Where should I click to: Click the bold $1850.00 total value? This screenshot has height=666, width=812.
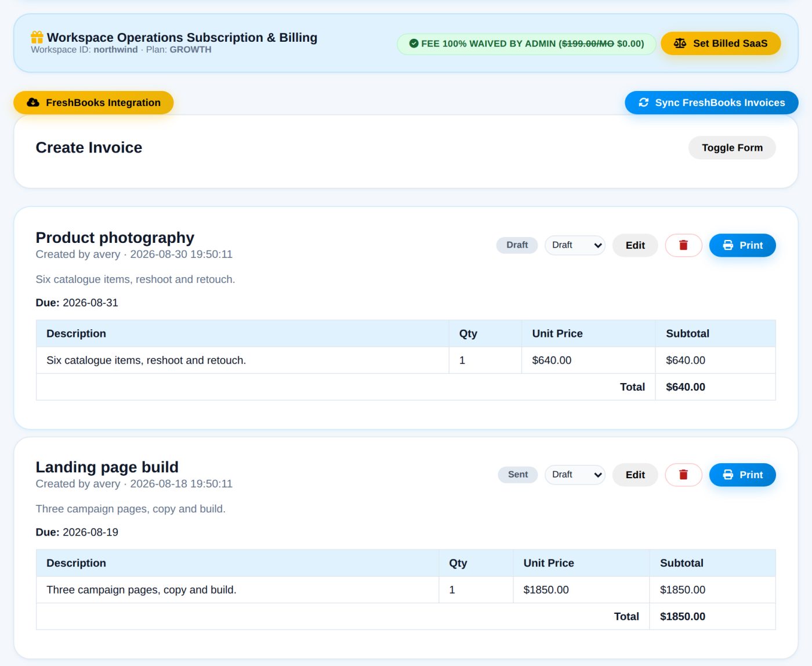pyautogui.click(x=683, y=617)
